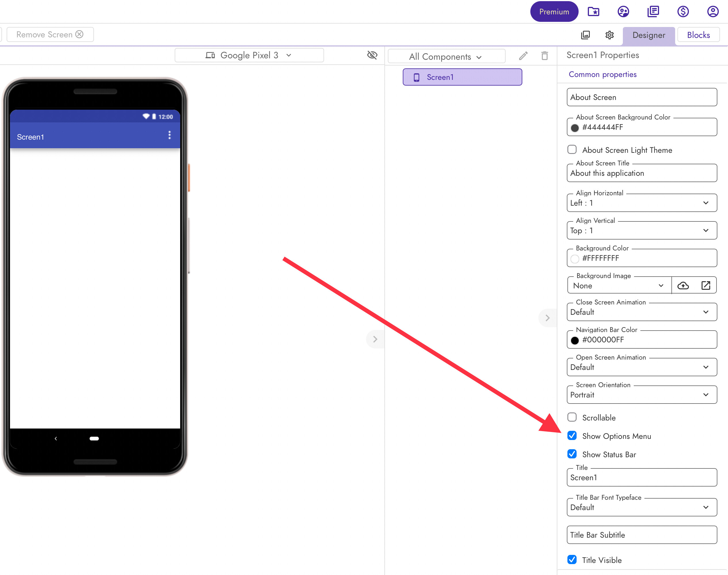
Task: Open the assets image gallery icon
Action: click(x=586, y=35)
